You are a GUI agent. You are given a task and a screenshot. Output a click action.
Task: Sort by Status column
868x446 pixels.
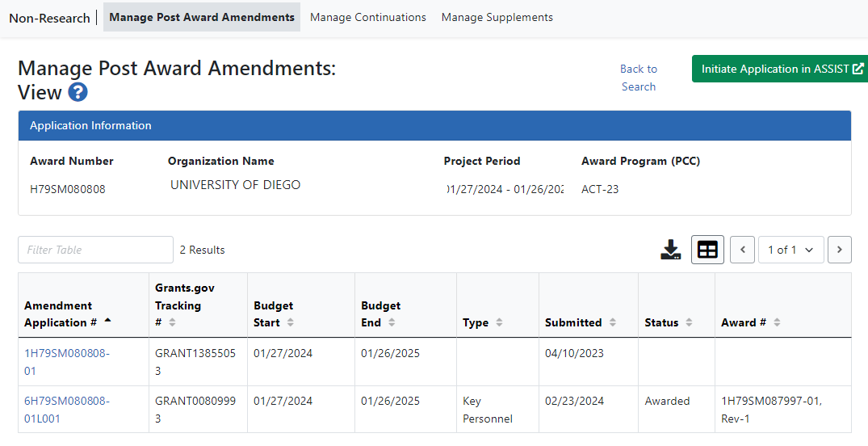689,322
